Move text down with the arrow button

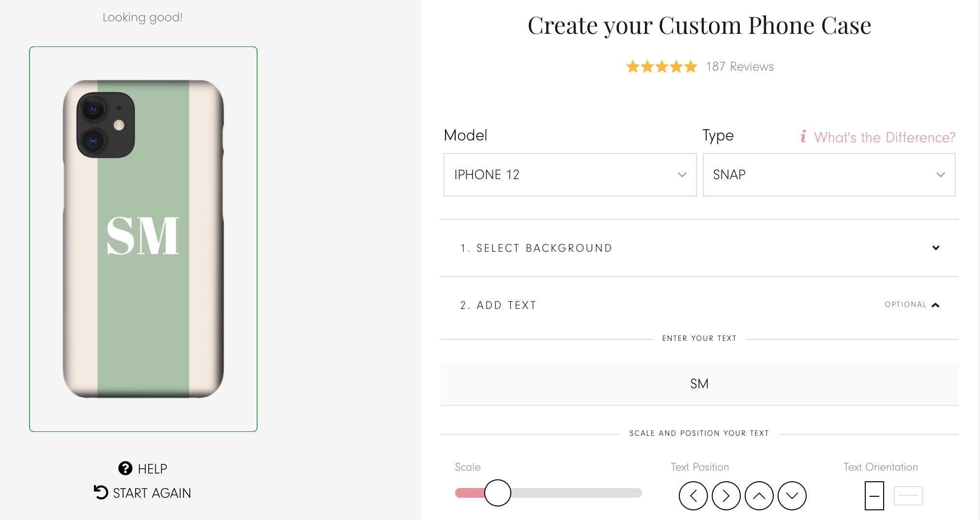(792, 496)
